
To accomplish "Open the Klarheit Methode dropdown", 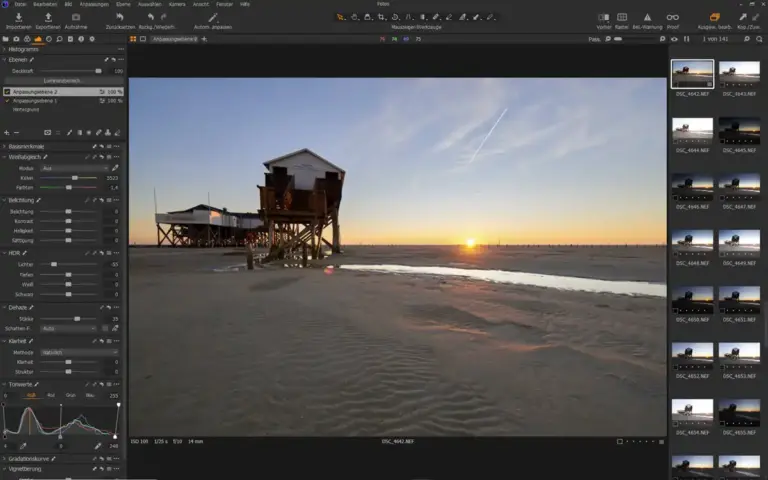I will (x=79, y=353).
